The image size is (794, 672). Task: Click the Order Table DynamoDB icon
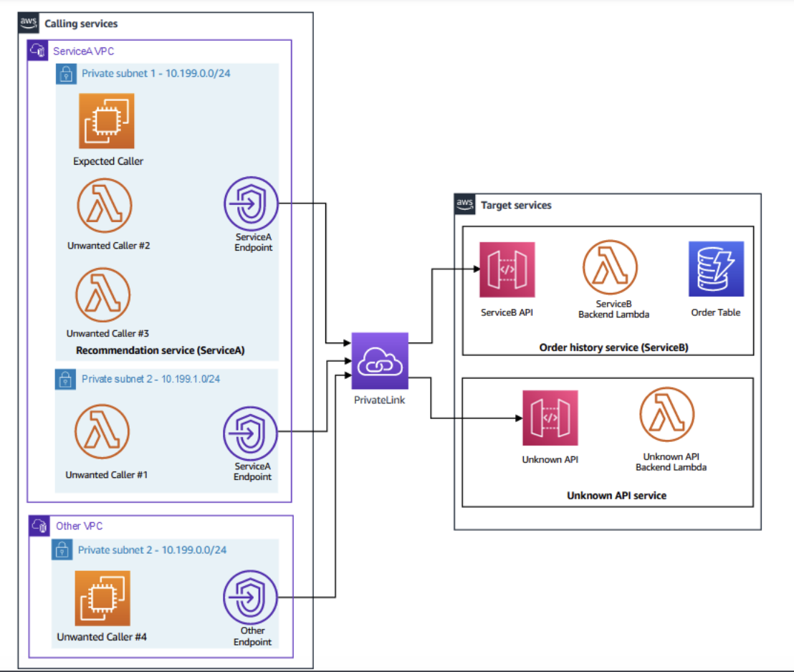click(x=716, y=269)
